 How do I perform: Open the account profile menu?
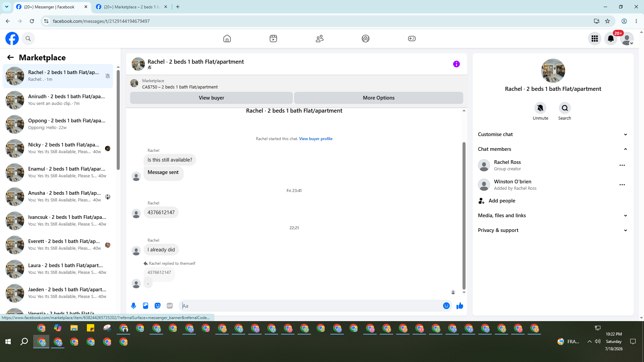(627, 39)
